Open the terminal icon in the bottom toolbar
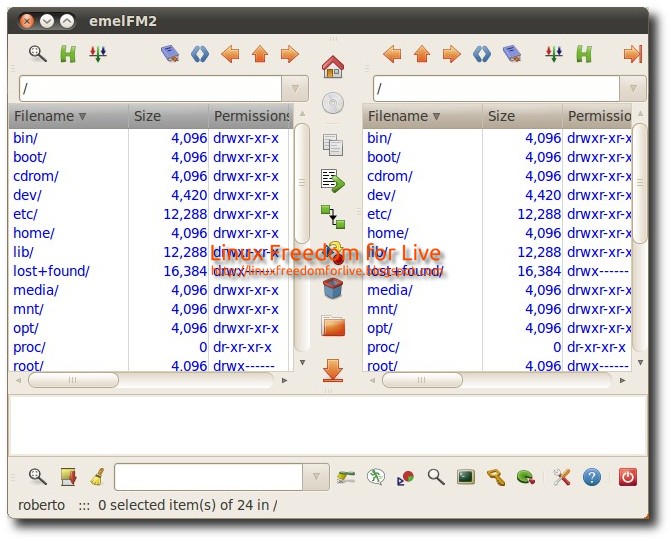This screenshot has width=672, height=542. (466, 476)
